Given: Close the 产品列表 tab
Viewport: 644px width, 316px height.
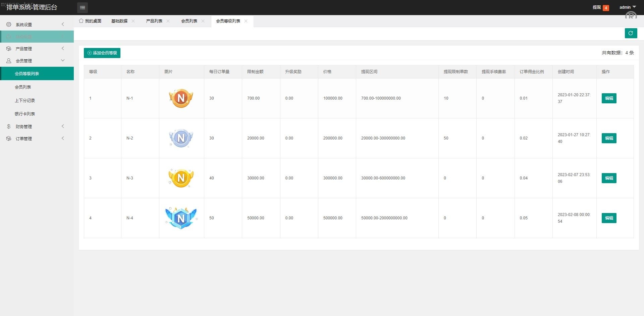Looking at the screenshot, I should [168, 21].
